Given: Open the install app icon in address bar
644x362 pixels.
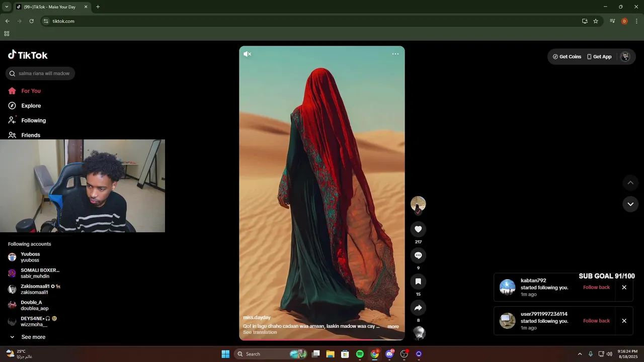Looking at the screenshot, I should [585, 21].
